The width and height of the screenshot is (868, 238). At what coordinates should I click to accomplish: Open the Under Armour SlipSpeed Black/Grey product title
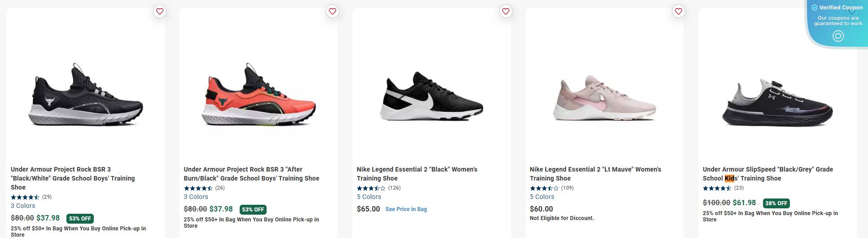[x=767, y=174]
